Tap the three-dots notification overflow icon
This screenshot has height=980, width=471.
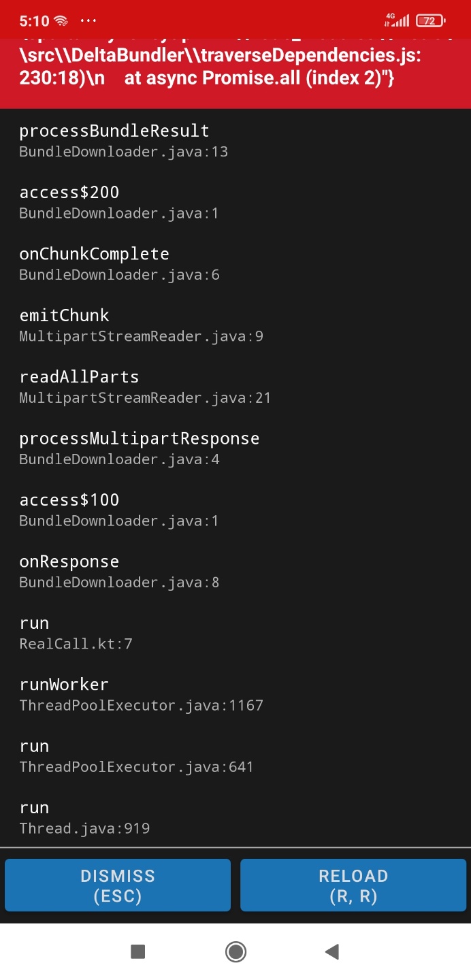[x=88, y=21]
